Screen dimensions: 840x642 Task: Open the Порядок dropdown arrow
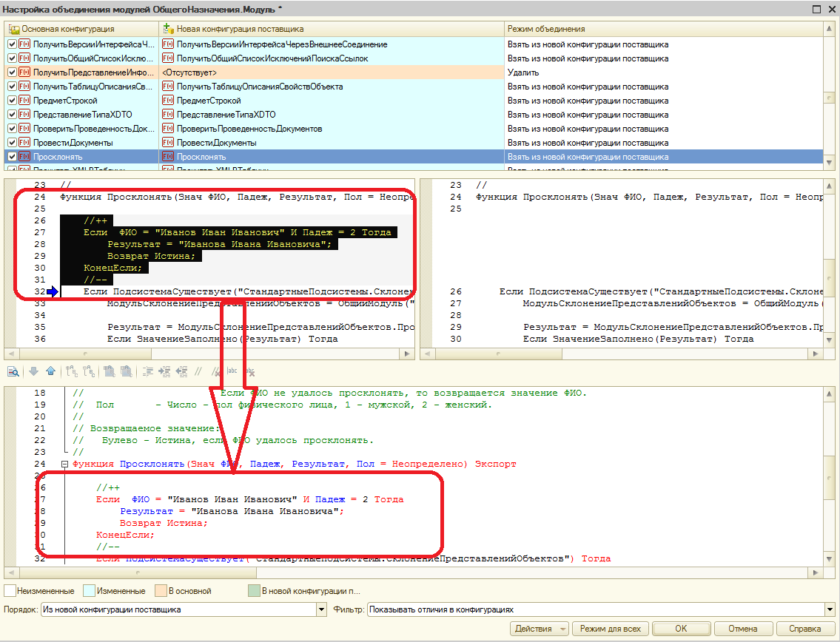tap(321, 609)
